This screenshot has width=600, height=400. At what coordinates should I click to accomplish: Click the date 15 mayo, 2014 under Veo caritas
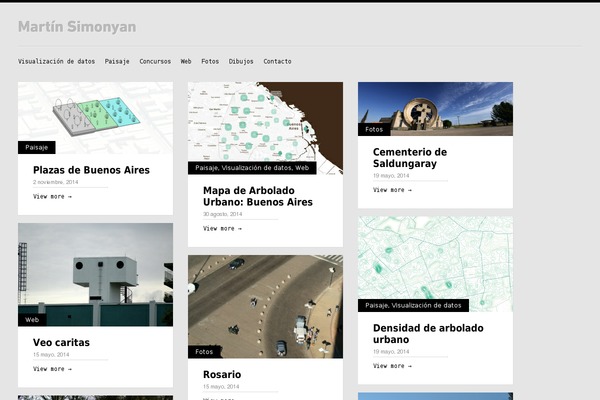(x=51, y=355)
